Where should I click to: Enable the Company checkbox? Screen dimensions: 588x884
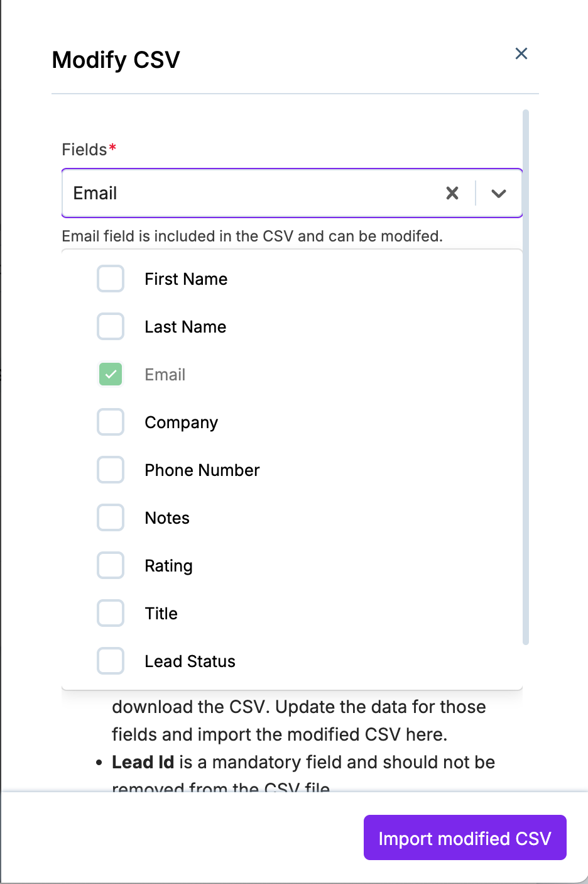point(111,422)
